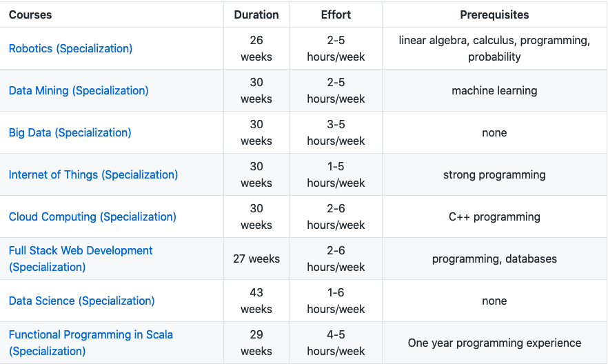Viewport: 608px width, 364px height.
Task: Select the One year programming experience cell
Action: (494, 343)
